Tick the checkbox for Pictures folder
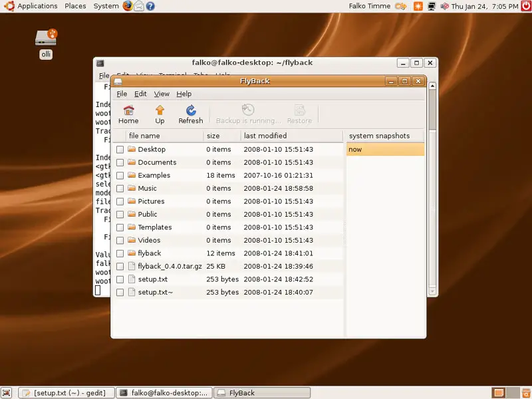Image resolution: width=532 pixels, height=399 pixels. 120,201
